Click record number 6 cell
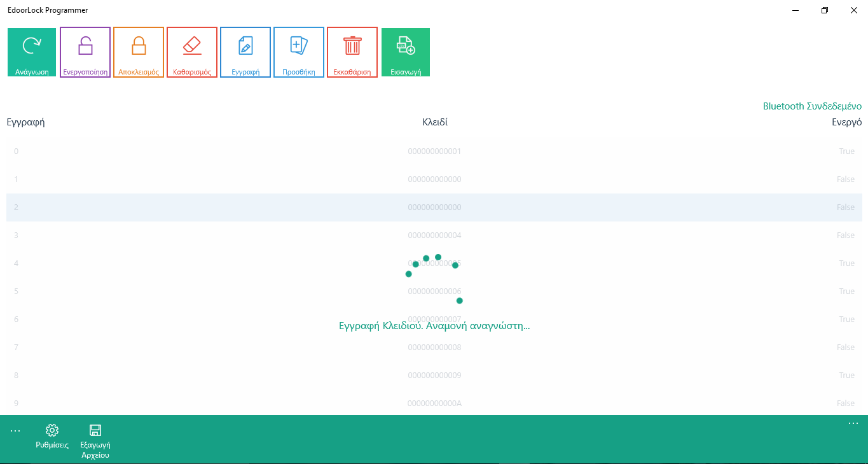The image size is (868, 464). pyautogui.click(x=16, y=320)
